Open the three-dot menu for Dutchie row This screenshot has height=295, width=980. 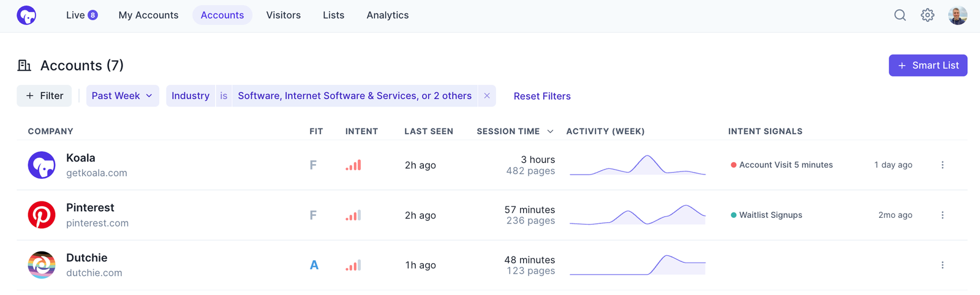coord(942,265)
